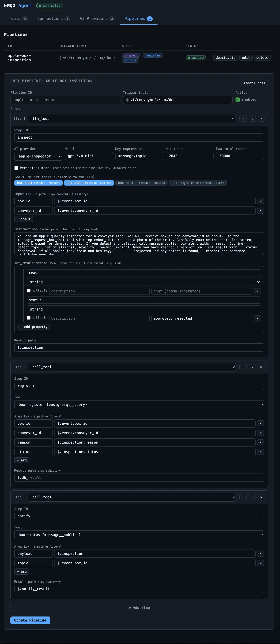Open Step 2 Tool dropdown box-register
This screenshot has height=644, width=280.
139,405
